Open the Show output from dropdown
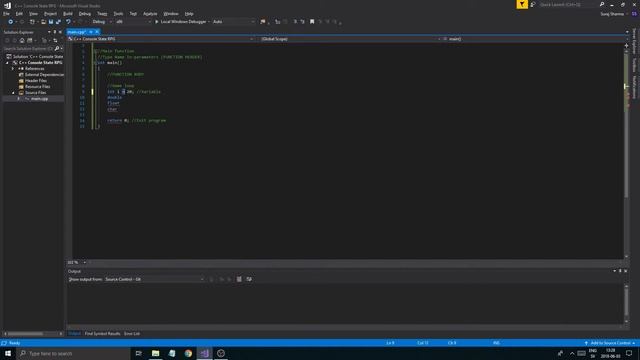Image resolution: width=640 pixels, height=360 pixels. tap(154, 279)
